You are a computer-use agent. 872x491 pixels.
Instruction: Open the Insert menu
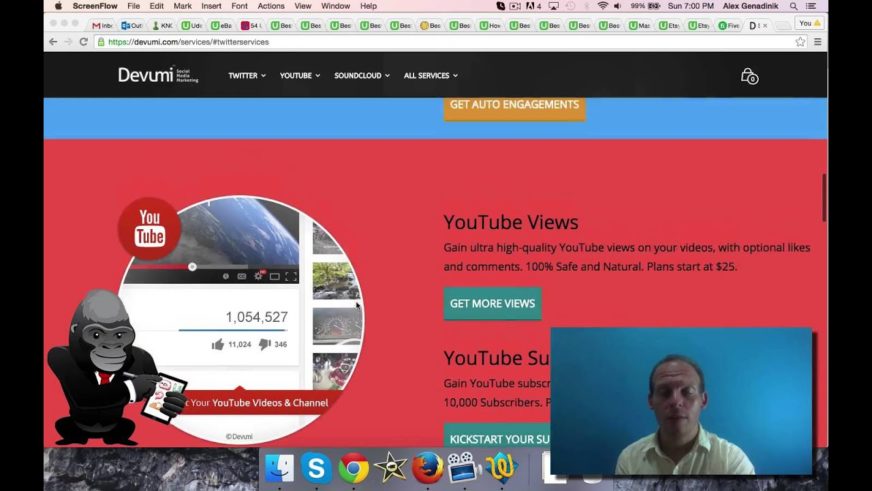pos(211,6)
